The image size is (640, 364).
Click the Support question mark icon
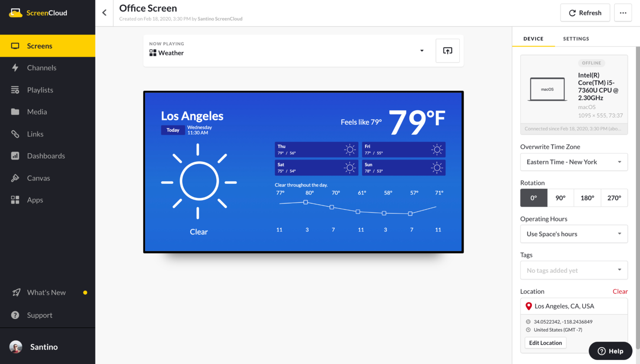coord(15,315)
